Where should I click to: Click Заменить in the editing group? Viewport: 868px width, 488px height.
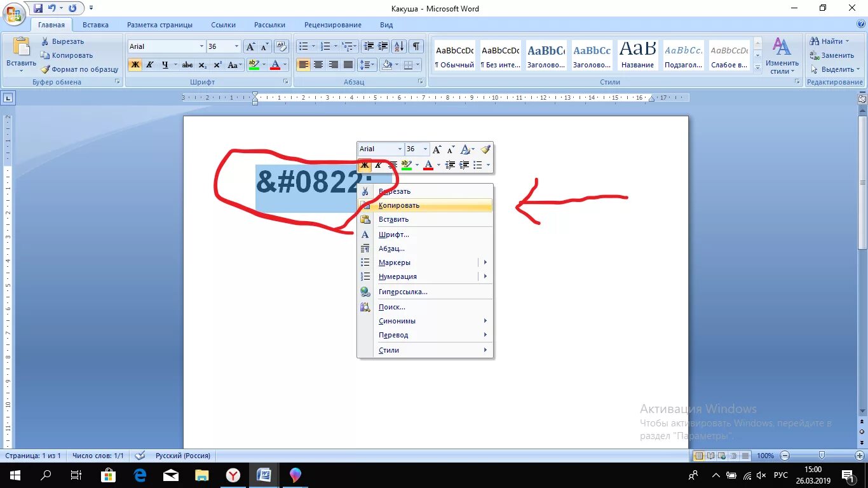[832, 55]
